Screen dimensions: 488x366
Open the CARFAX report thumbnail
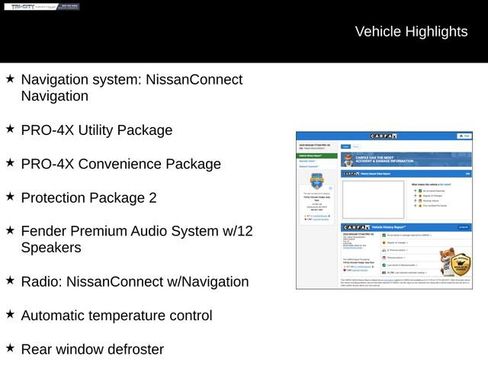384,210
